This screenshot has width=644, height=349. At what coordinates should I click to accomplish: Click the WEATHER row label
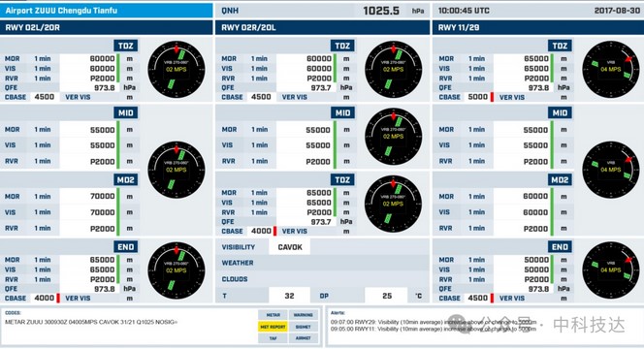(238, 263)
